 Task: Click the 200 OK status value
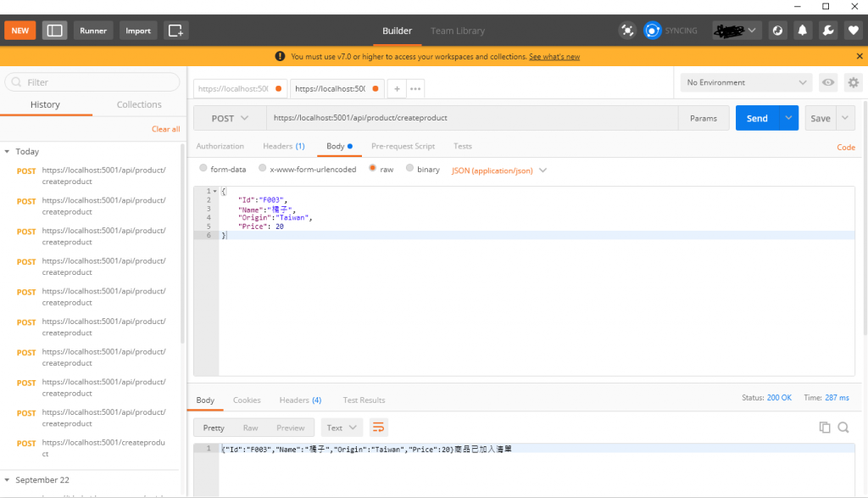[x=779, y=398]
